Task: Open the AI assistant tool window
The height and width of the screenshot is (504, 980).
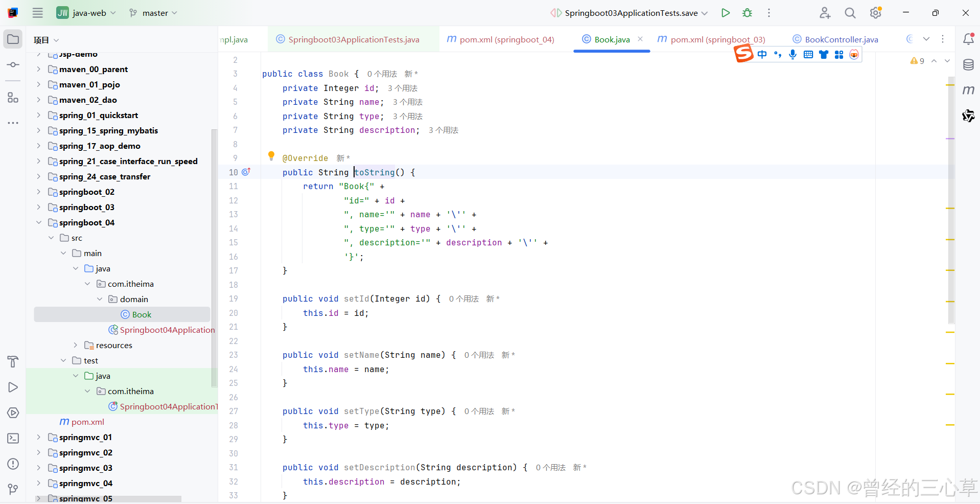Action: coord(968,116)
